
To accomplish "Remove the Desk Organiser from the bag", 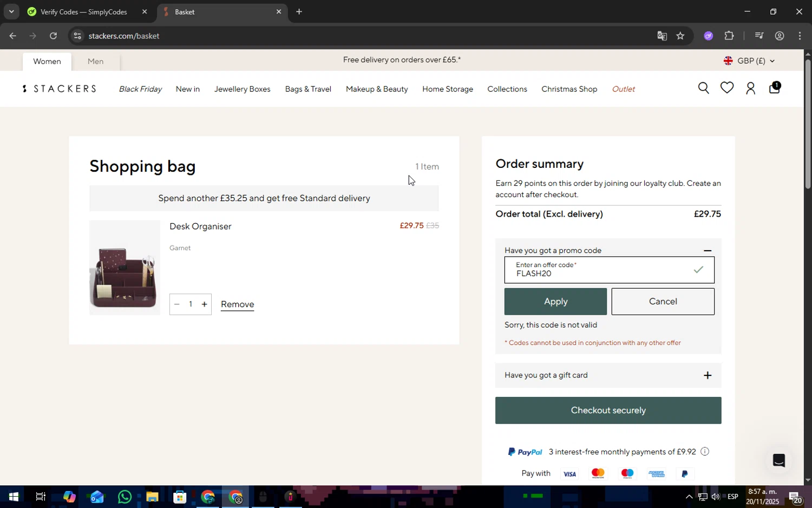I will 237,304.
